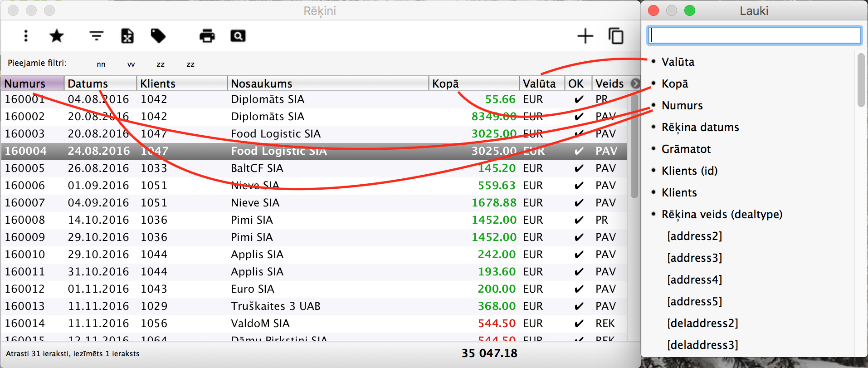Image resolution: width=868 pixels, height=368 pixels.
Task: Click the spreadsheet export icon
Action: coord(127,36)
